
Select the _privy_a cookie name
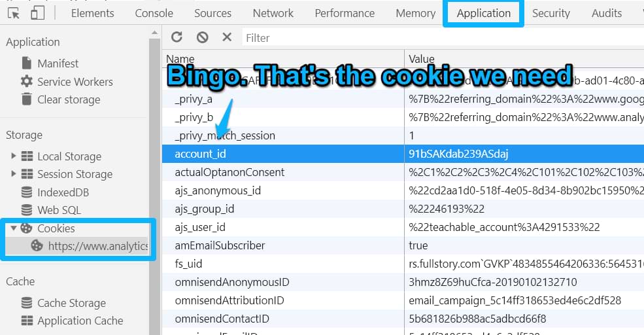(x=194, y=99)
